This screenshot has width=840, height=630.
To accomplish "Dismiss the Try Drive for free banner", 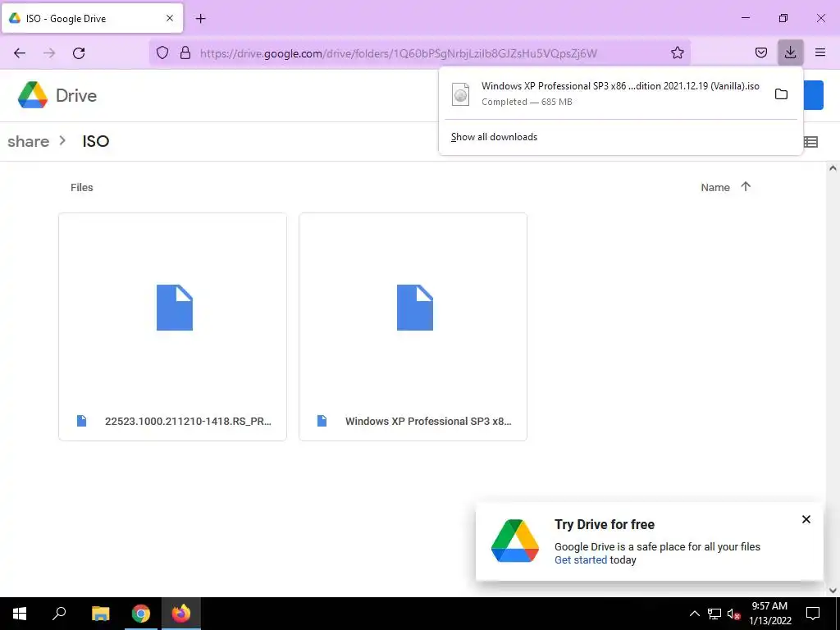I will [x=806, y=519].
